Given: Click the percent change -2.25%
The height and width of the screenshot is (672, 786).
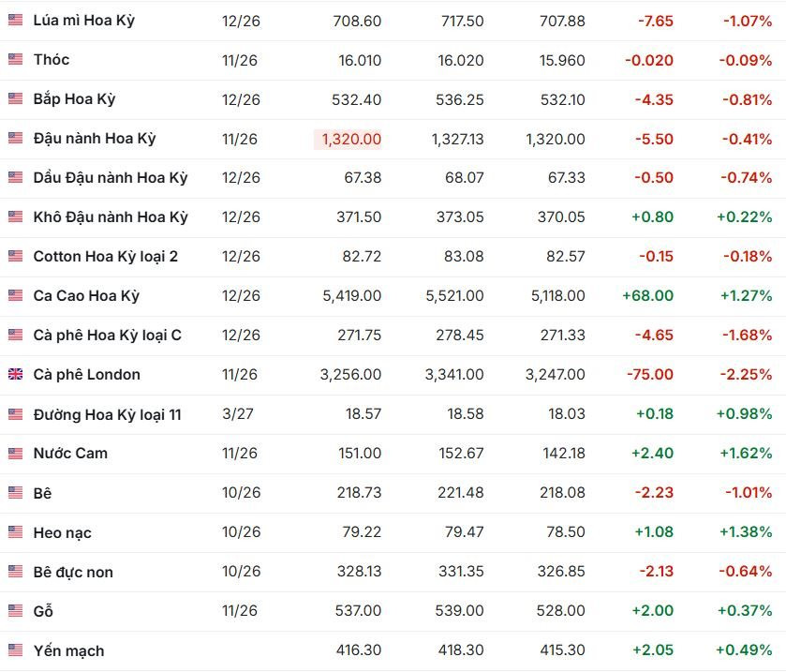Looking at the screenshot, I should (x=746, y=375).
